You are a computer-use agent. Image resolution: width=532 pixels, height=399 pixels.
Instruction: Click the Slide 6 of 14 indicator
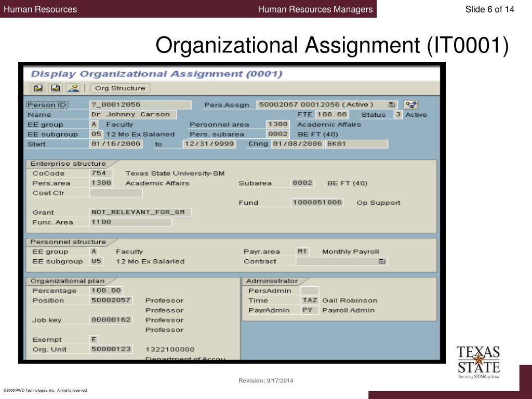click(489, 9)
